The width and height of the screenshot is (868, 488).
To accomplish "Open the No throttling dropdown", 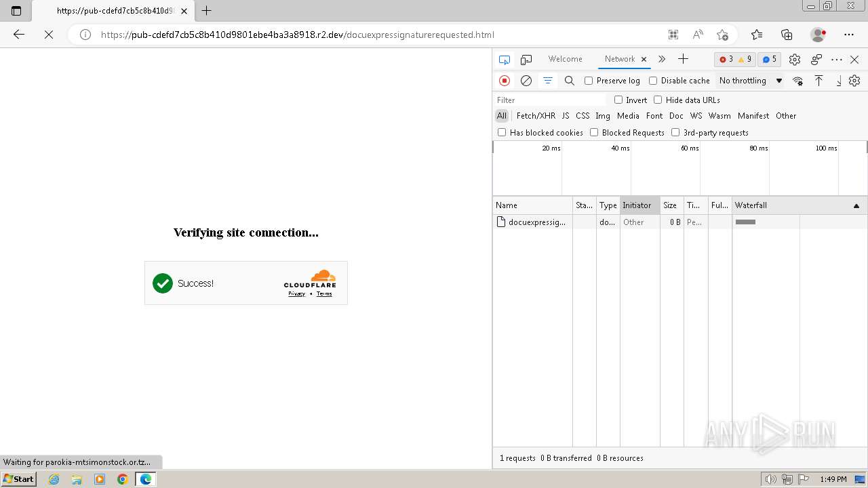I will click(x=751, y=81).
